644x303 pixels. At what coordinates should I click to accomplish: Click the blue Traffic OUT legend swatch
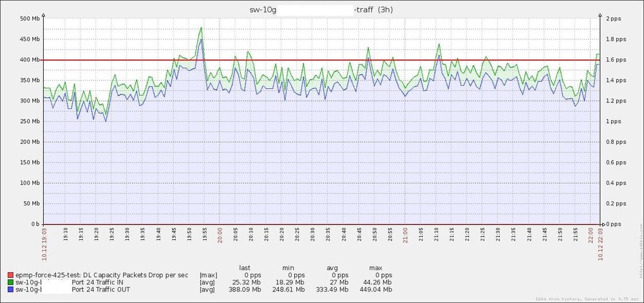click(7, 289)
